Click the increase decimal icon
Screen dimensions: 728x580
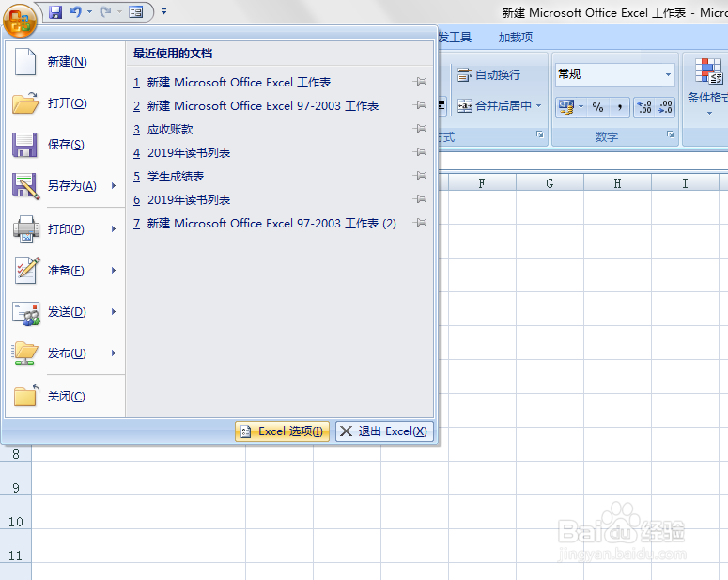coord(644,107)
